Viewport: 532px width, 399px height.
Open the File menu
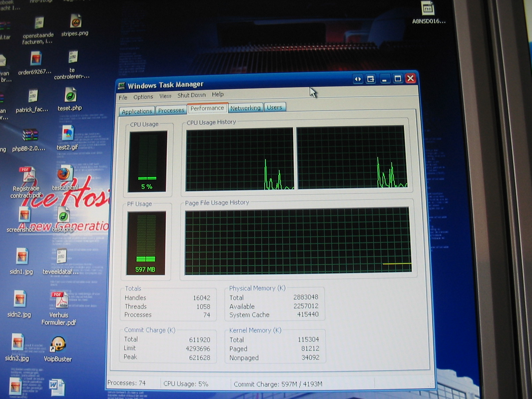pos(123,97)
